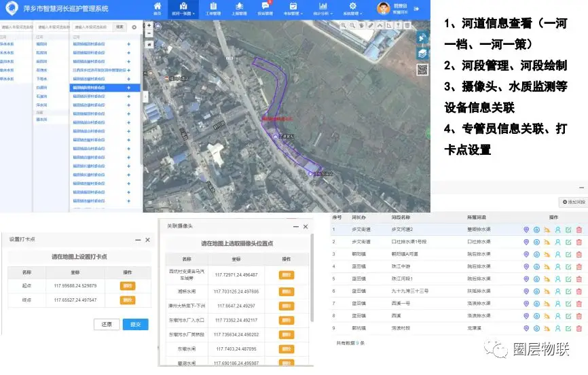
Task: Click 提交 in 设置打卡点 dialog
Action: (x=135, y=324)
